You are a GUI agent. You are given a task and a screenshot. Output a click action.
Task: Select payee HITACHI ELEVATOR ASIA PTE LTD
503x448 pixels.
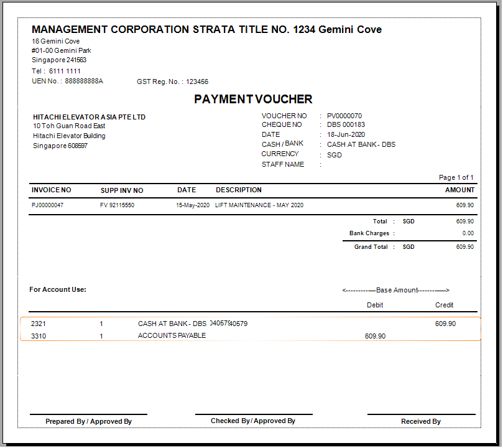89,117
